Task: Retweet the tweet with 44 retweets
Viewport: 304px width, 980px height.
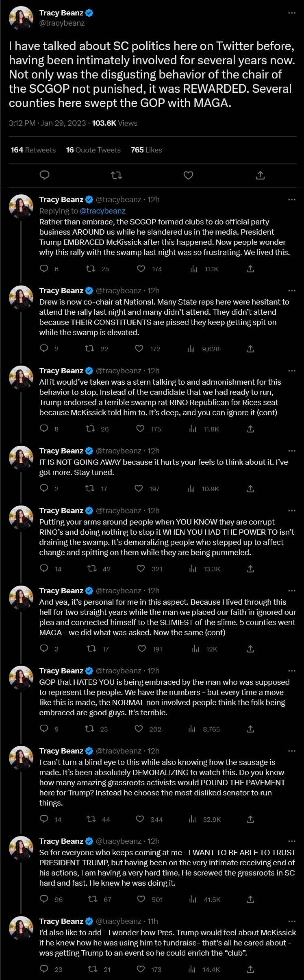Action: [x=91, y=819]
